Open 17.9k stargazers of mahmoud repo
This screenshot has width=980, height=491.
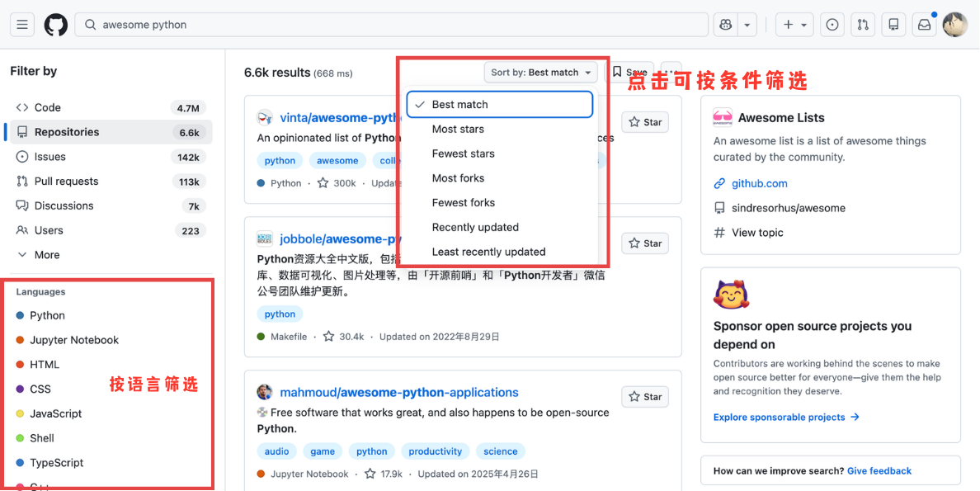click(x=383, y=474)
